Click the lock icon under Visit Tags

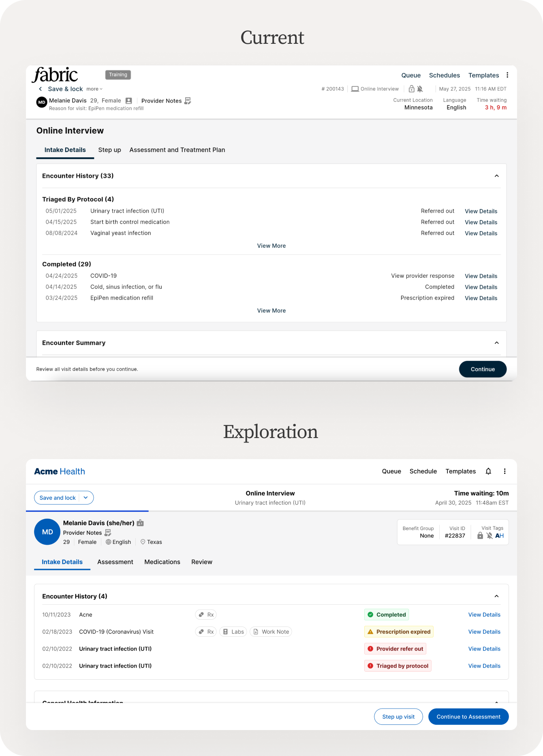480,536
